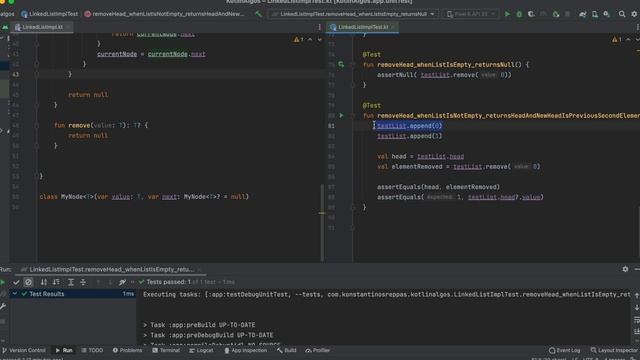Open the Build tool window
The image size is (640, 360).
287,350
